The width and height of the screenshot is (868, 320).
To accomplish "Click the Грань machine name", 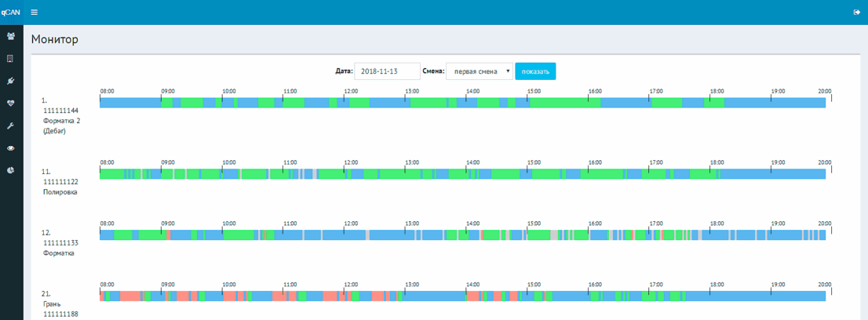I will point(52,304).
